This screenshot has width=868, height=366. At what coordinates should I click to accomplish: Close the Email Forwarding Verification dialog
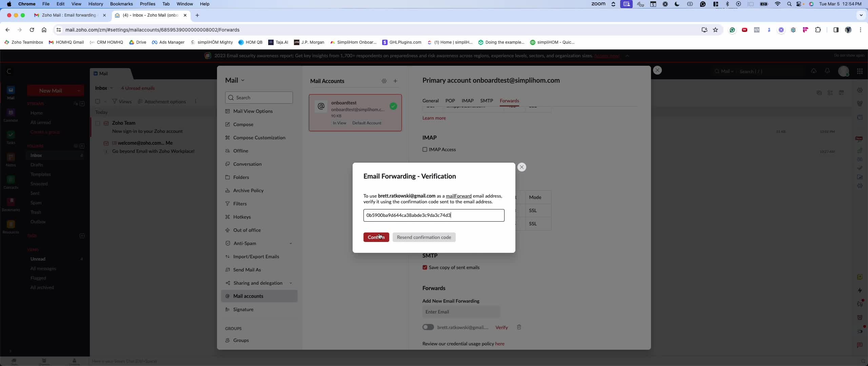[522, 167]
